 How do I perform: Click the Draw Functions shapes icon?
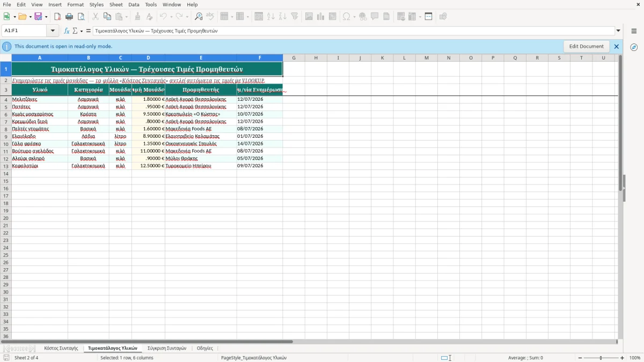443,17
